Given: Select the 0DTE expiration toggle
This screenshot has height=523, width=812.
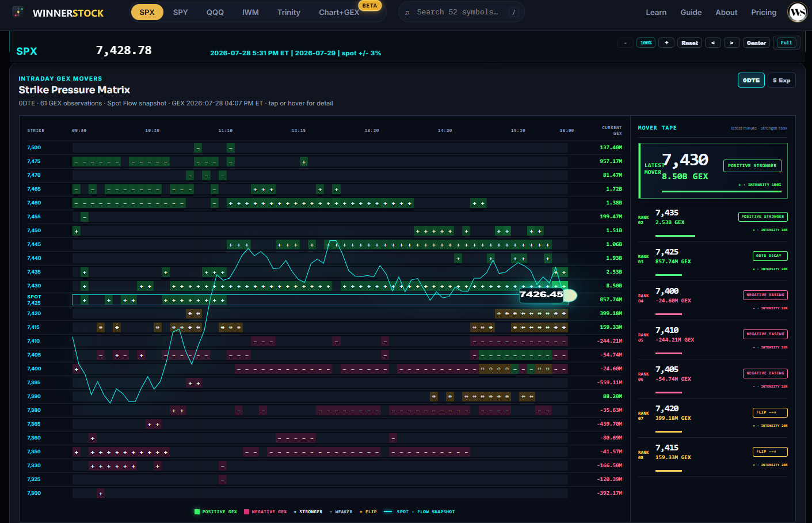Looking at the screenshot, I should pos(751,80).
